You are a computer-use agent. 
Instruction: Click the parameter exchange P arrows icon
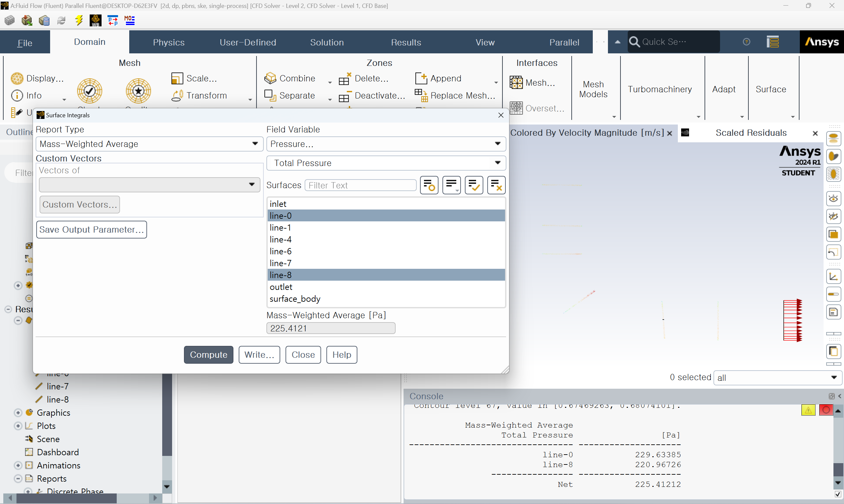(113, 20)
